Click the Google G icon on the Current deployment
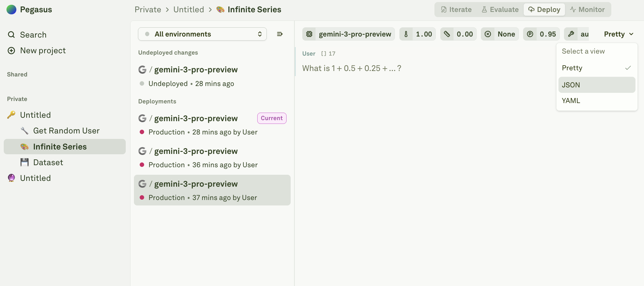This screenshot has width=644, height=286. pyautogui.click(x=142, y=118)
